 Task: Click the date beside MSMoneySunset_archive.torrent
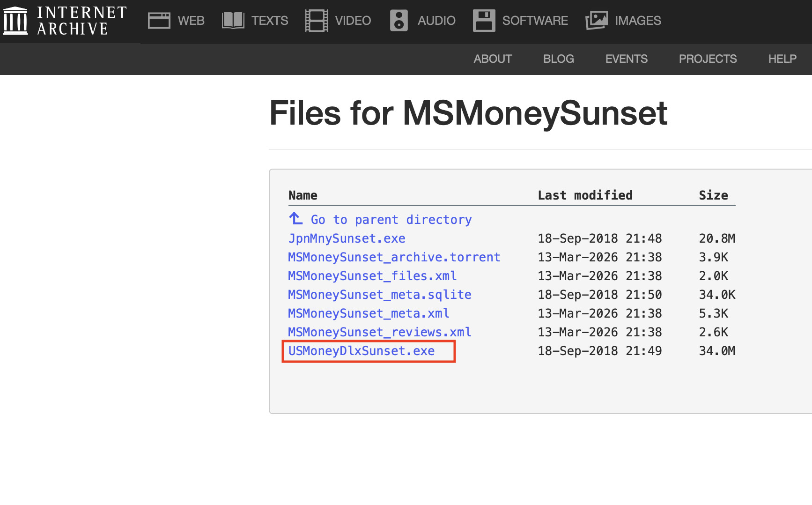click(600, 257)
